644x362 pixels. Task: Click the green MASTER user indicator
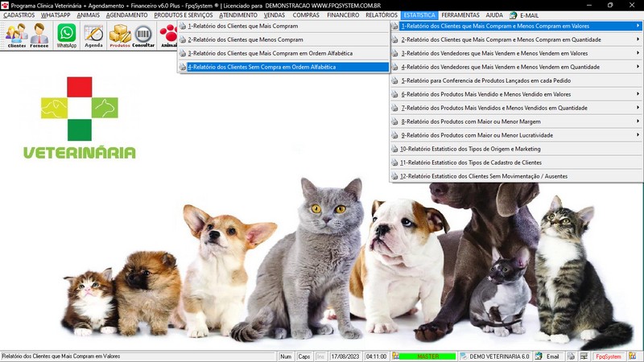click(427, 356)
